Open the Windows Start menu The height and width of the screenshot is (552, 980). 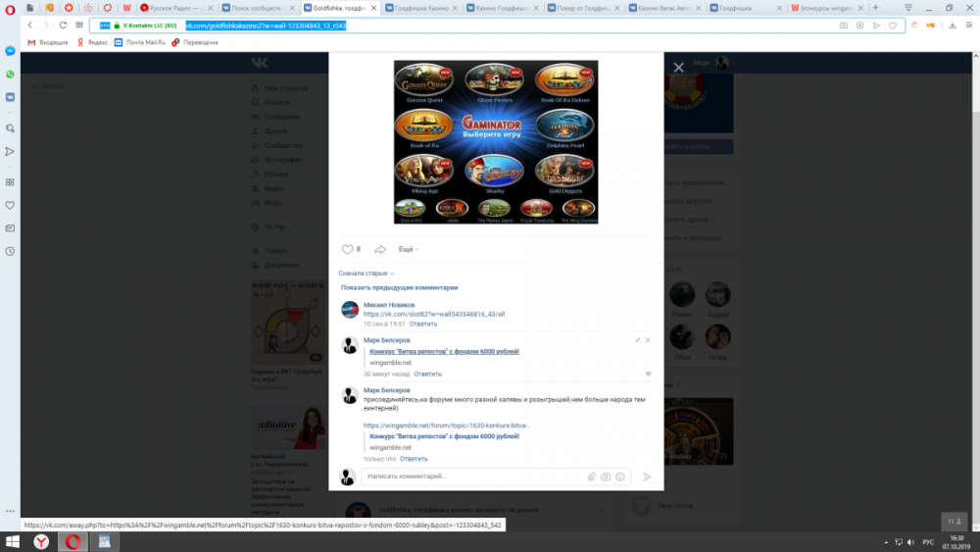click(x=13, y=541)
